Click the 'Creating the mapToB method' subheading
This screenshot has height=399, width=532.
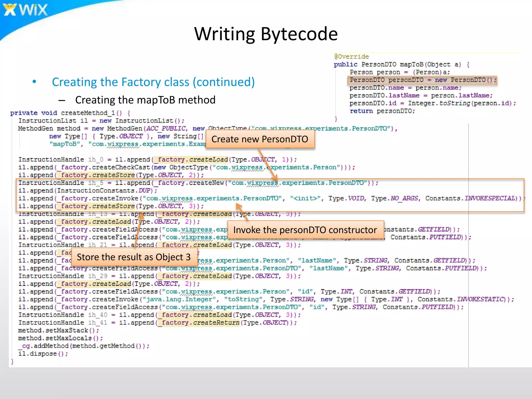pyautogui.click(x=145, y=100)
